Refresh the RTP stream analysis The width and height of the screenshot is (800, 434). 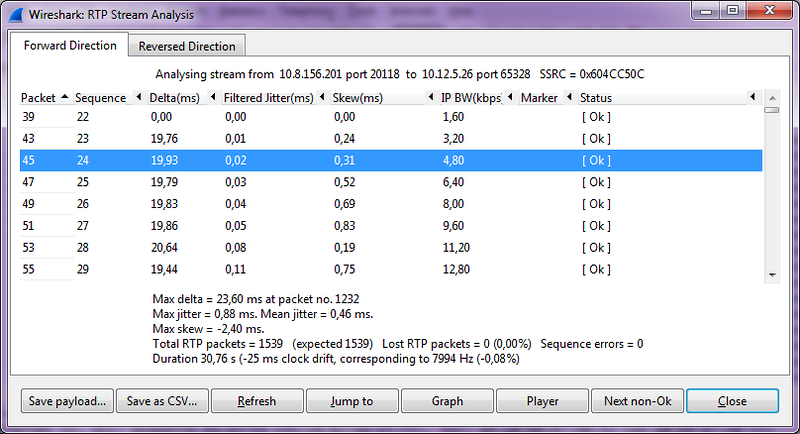tap(257, 401)
